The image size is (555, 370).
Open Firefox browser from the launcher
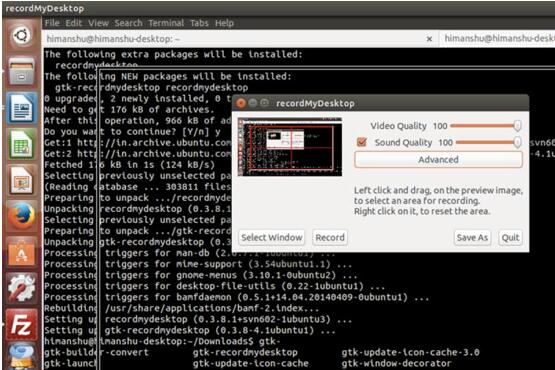coord(22,216)
